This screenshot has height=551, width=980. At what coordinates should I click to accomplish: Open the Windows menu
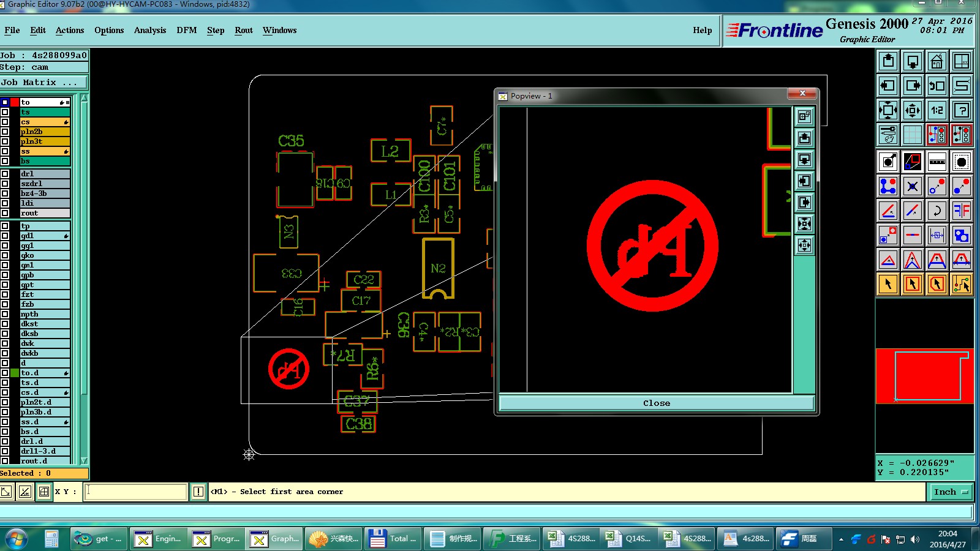pos(280,30)
